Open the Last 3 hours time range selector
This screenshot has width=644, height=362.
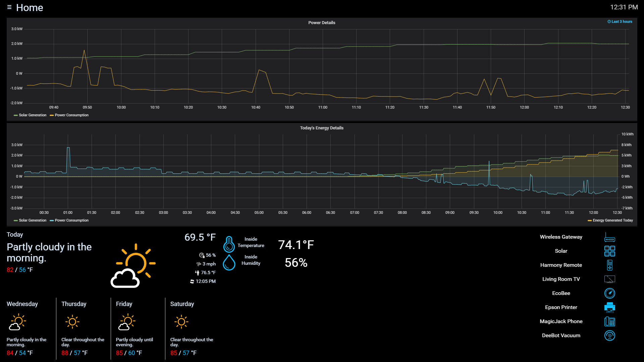click(x=620, y=21)
